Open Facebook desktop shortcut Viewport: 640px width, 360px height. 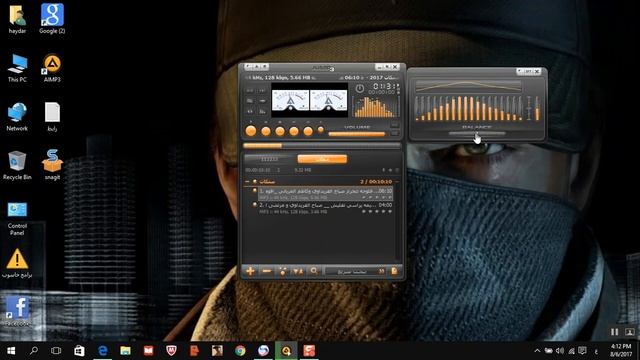pos(17,311)
